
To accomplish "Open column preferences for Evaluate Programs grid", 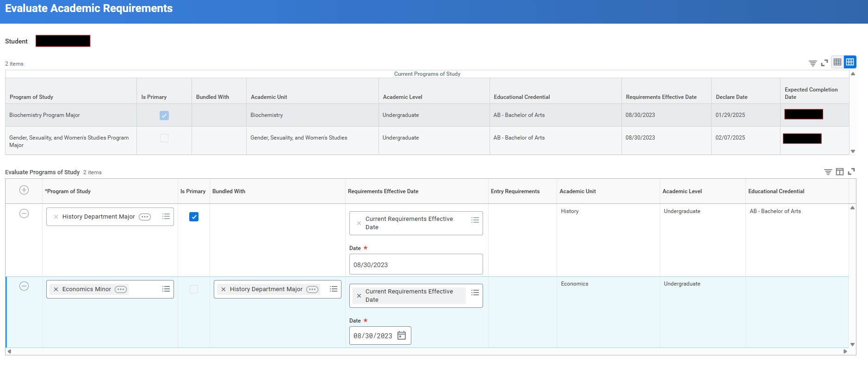I will pyautogui.click(x=840, y=172).
